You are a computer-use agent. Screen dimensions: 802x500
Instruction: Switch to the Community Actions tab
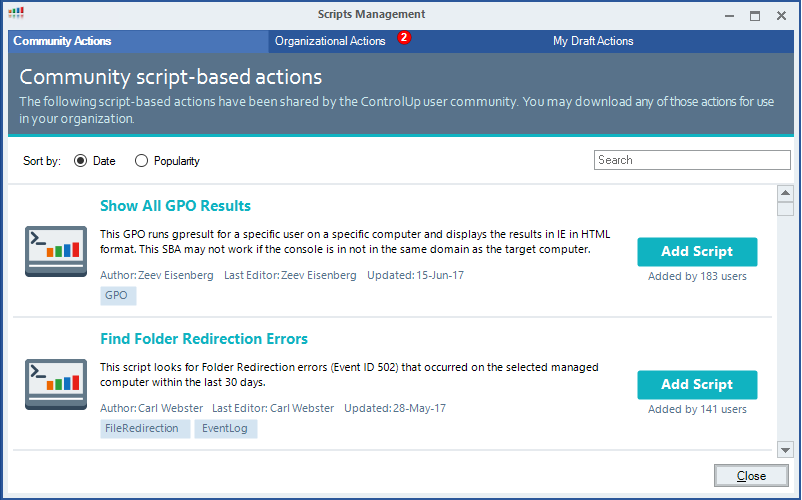click(138, 41)
